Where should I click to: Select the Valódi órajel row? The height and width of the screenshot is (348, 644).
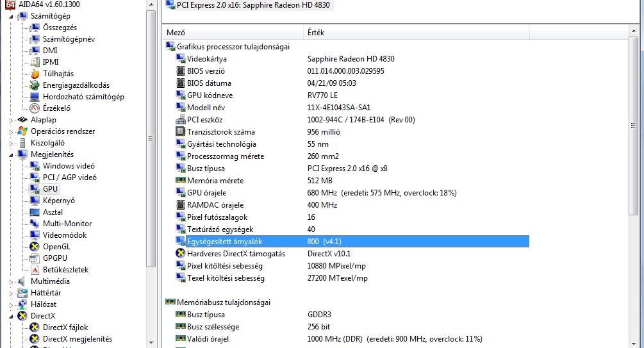point(352,339)
